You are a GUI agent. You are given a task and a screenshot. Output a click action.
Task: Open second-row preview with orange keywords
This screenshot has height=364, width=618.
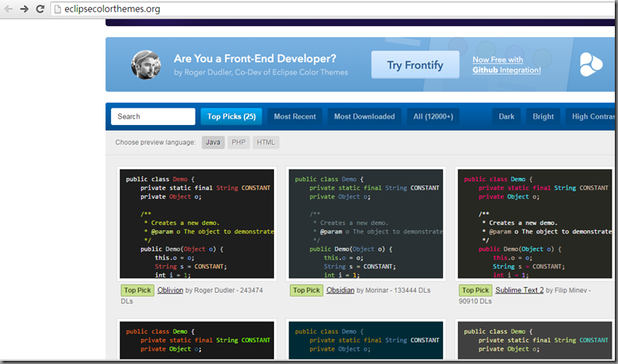point(196,340)
